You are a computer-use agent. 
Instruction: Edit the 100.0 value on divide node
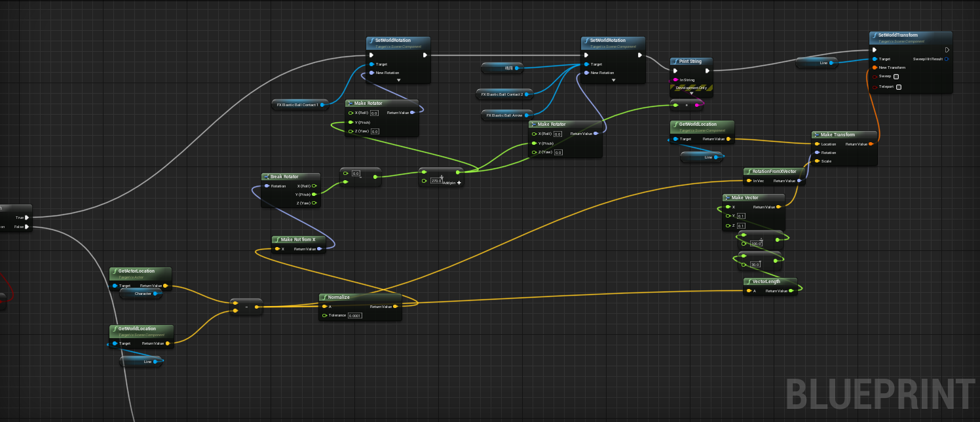pos(756,244)
